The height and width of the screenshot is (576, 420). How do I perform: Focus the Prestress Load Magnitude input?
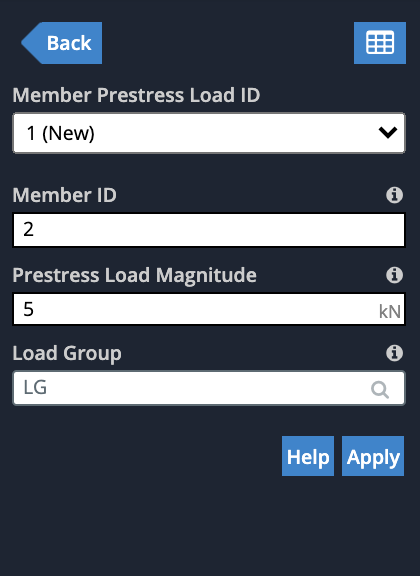click(x=209, y=309)
